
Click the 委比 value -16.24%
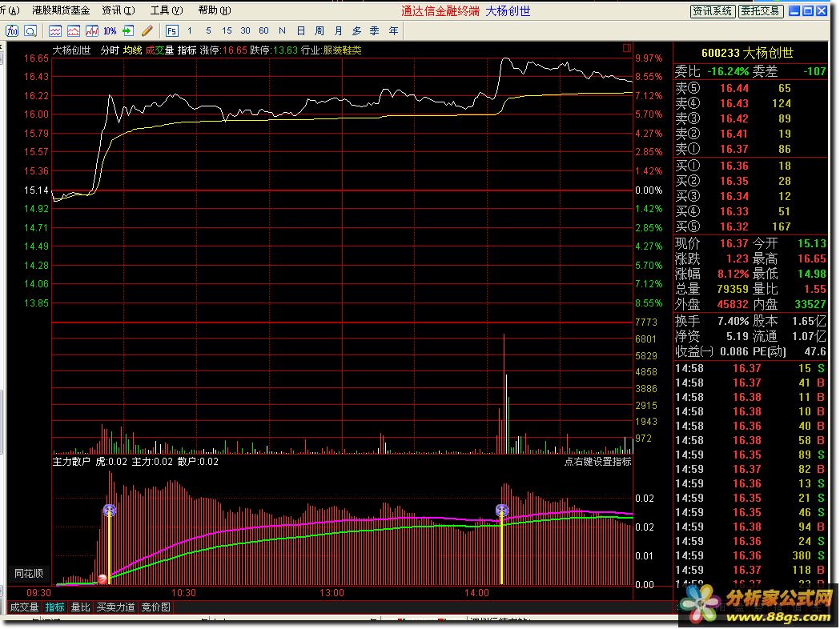click(x=728, y=71)
